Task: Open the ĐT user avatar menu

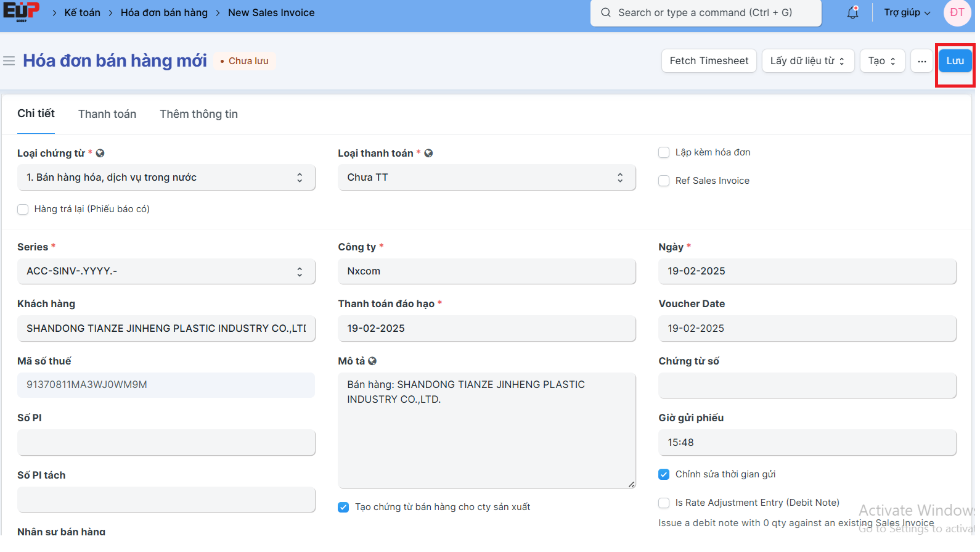Action: (957, 12)
